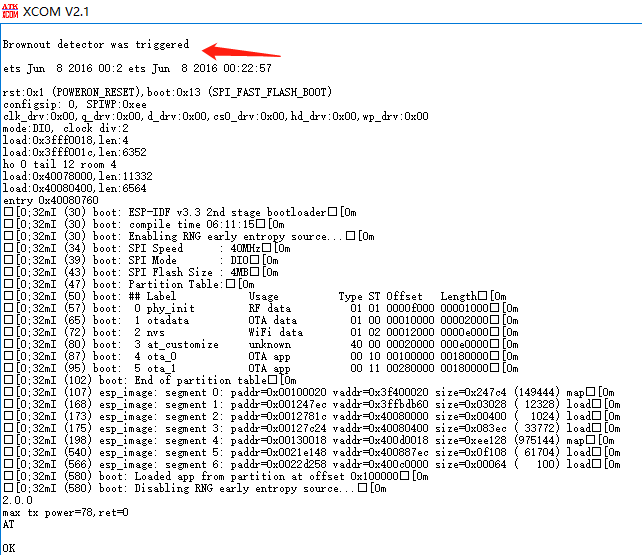Click the '2.0.0' version line
The height and width of the screenshot is (555, 642).
(x=18, y=501)
